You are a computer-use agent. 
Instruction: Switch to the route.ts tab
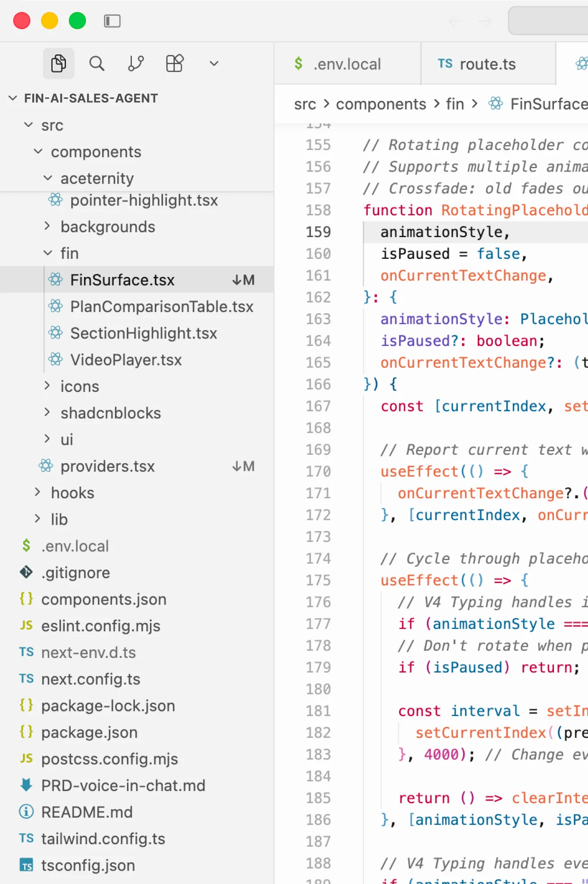point(488,64)
